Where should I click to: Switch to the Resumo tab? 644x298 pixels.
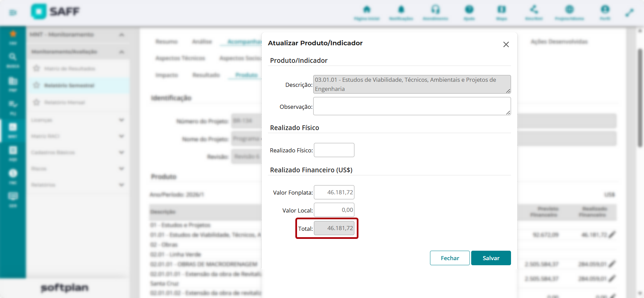click(166, 42)
